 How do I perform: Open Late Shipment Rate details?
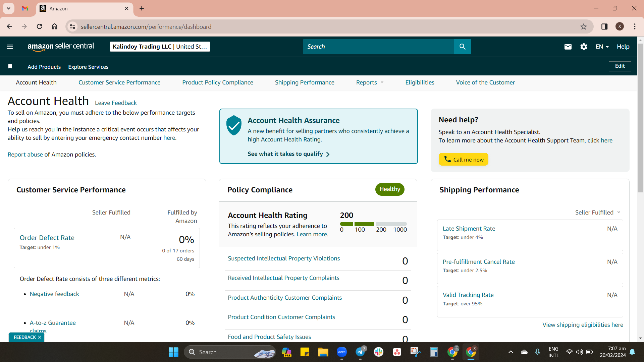(x=469, y=229)
